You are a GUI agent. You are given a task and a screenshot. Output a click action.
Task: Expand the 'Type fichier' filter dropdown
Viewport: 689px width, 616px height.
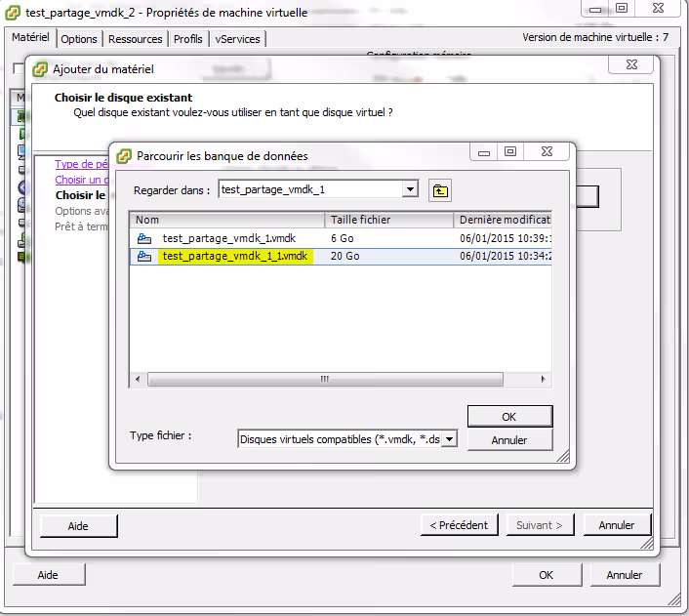pos(449,439)
